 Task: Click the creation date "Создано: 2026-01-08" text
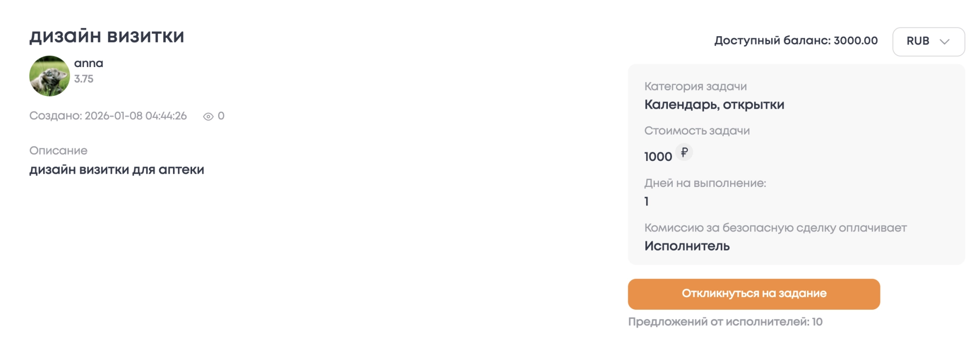[x=108, y=116]
